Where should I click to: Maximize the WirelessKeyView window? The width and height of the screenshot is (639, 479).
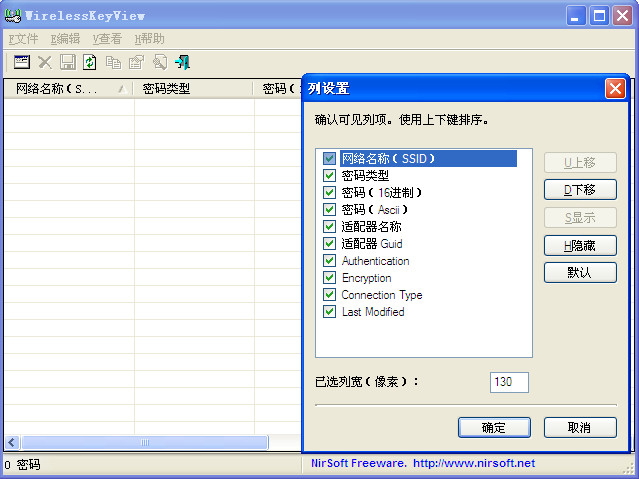pos(599,16)
